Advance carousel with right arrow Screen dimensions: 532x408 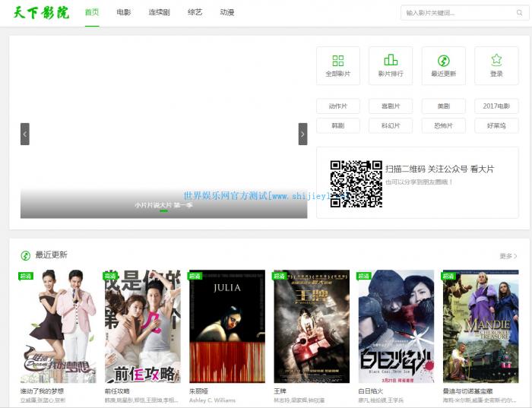(302, 134)
